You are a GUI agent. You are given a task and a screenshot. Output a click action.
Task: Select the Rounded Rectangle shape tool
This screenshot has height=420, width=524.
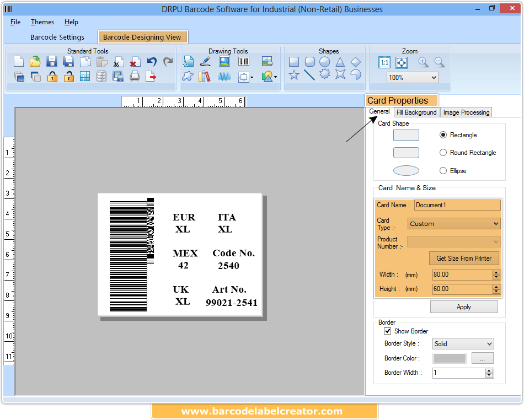coord(310,62)
